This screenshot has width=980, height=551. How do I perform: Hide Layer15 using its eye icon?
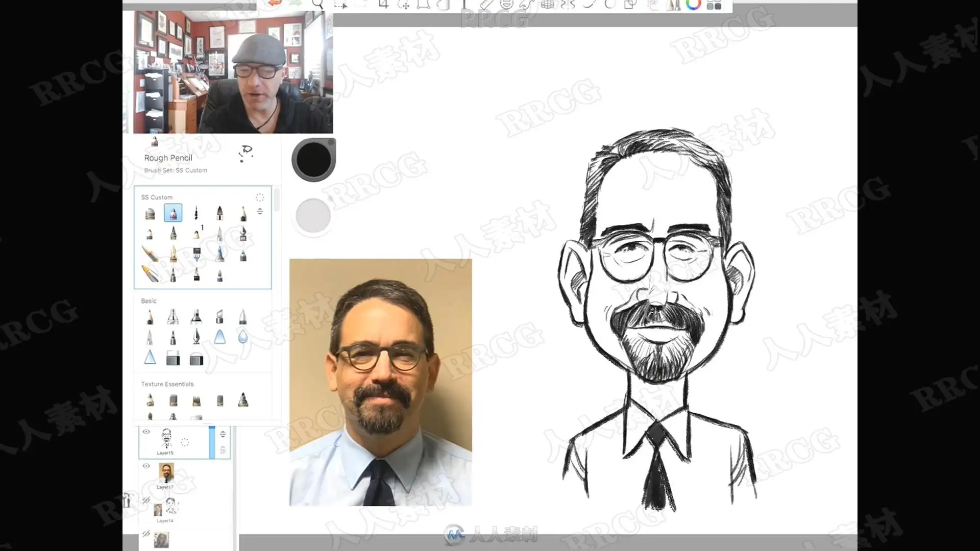(146, 432)
